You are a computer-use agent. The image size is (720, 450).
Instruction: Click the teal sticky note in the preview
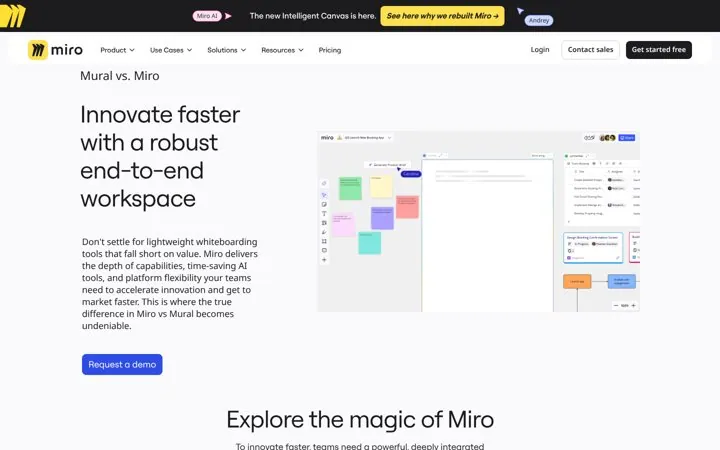point(370,243)
